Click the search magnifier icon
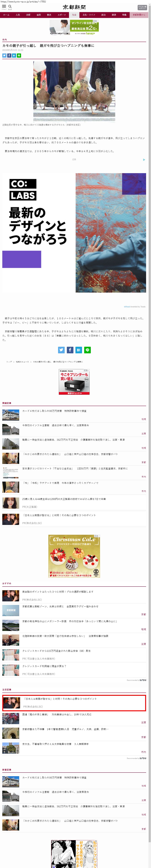Screen dimensions: 151x868 [10, 6]
